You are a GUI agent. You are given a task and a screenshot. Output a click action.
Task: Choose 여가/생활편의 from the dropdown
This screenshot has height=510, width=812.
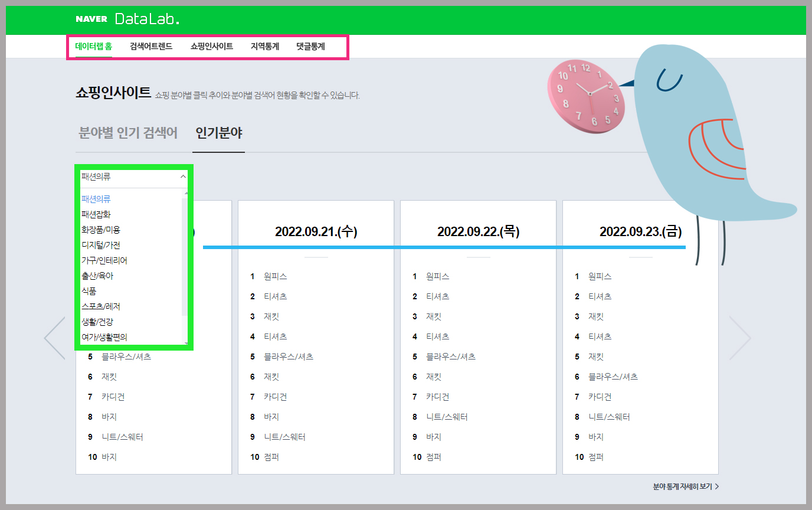pyautogui.click(x=104, y=337)
